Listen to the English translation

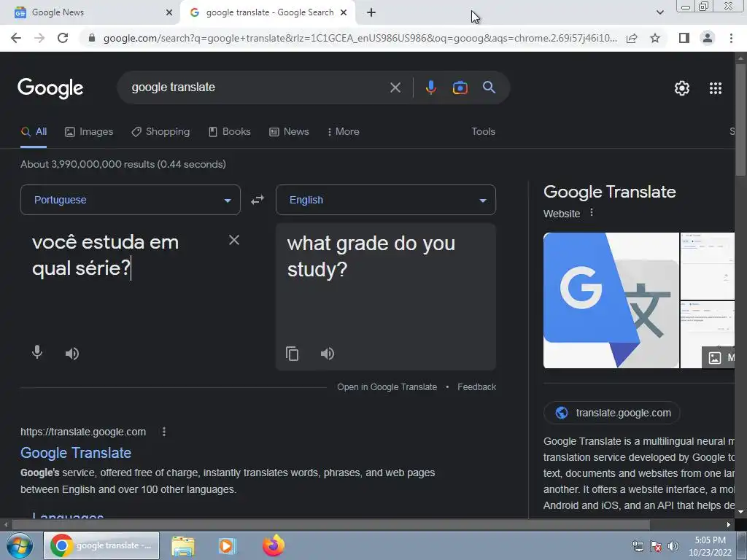tap(328, 354)
